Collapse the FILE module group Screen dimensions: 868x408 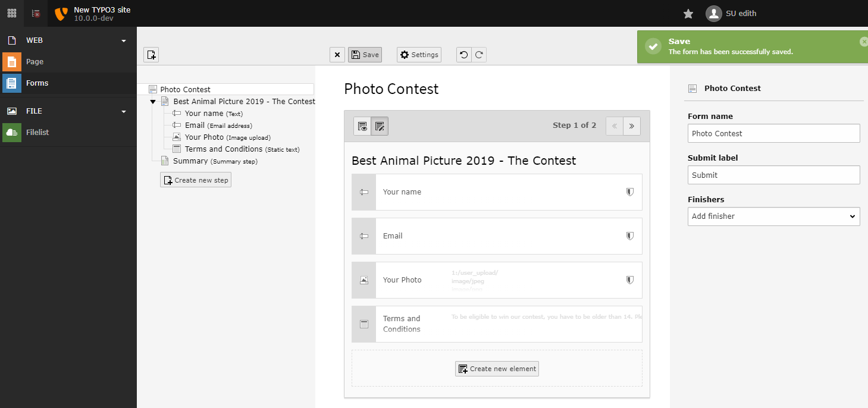click(x=124, y=112)
